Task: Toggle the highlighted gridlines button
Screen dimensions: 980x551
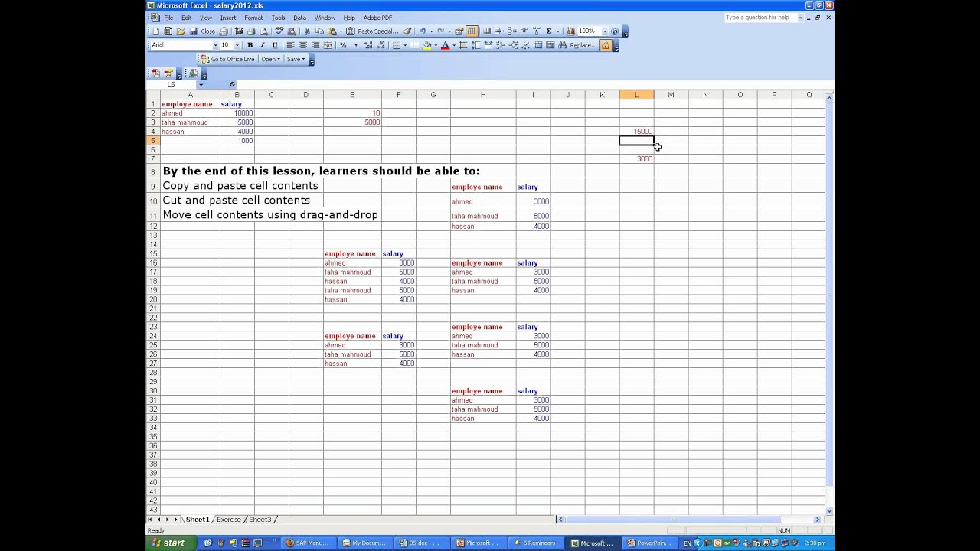Action: 472,31
